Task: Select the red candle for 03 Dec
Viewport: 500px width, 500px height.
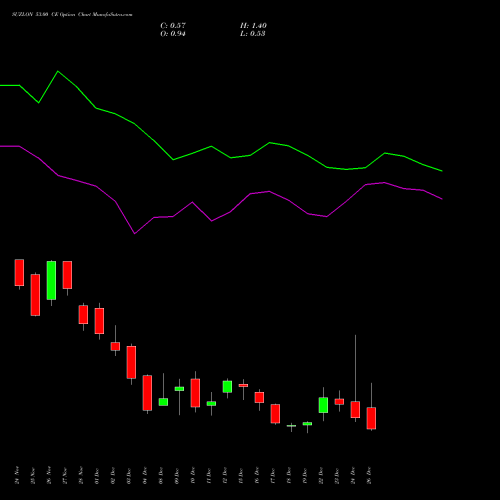Action: coord(131,362)
